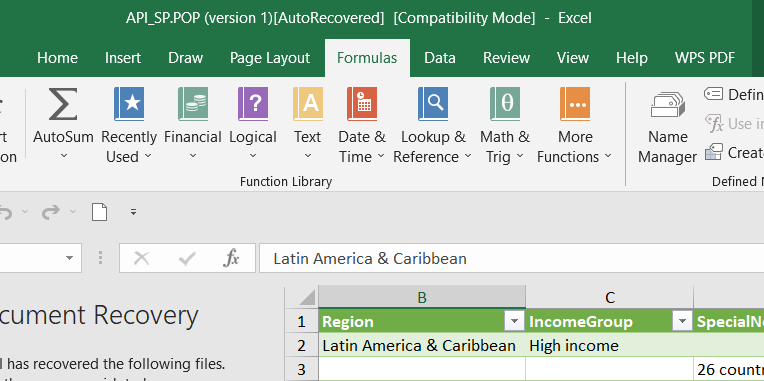This screenshot has width=764, height=381.
Task: Expand the AutoSum dropdown arrow
Action: (63, 156)
